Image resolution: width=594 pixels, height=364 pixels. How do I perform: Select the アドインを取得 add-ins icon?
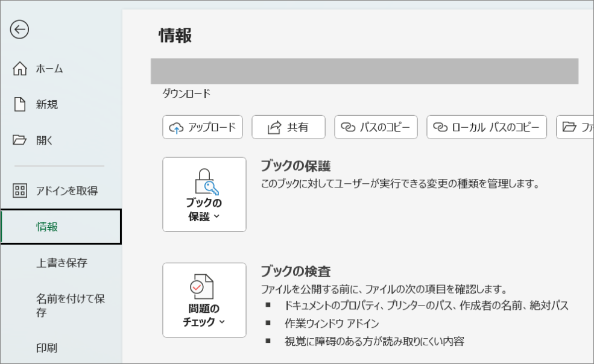(x=20, y=190)
